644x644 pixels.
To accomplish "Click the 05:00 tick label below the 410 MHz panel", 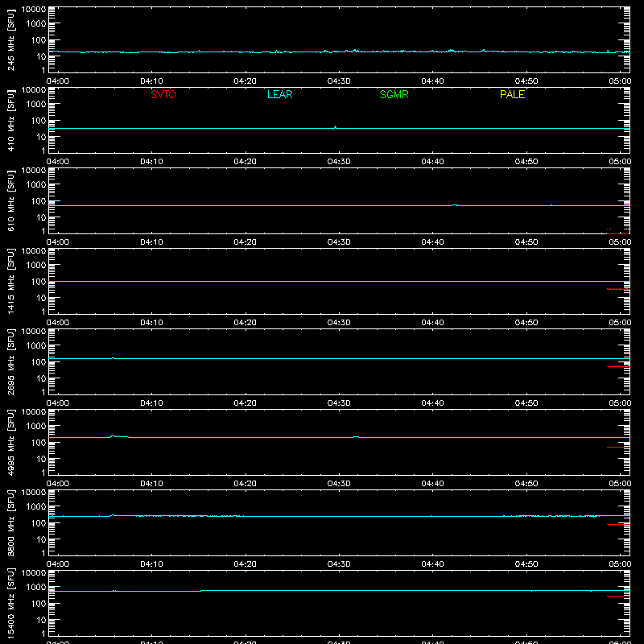I will (x=620, y=162).
